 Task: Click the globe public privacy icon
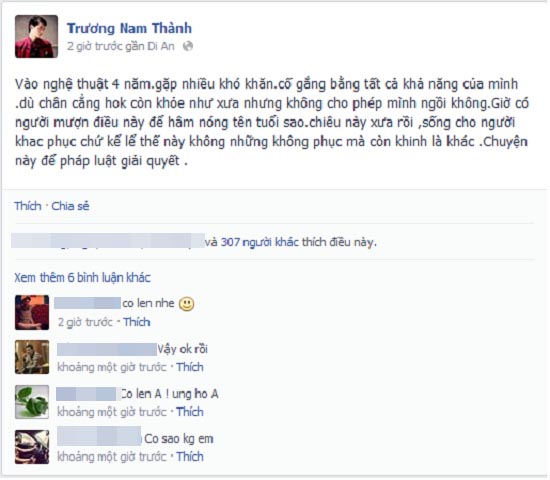pos(188,46)
